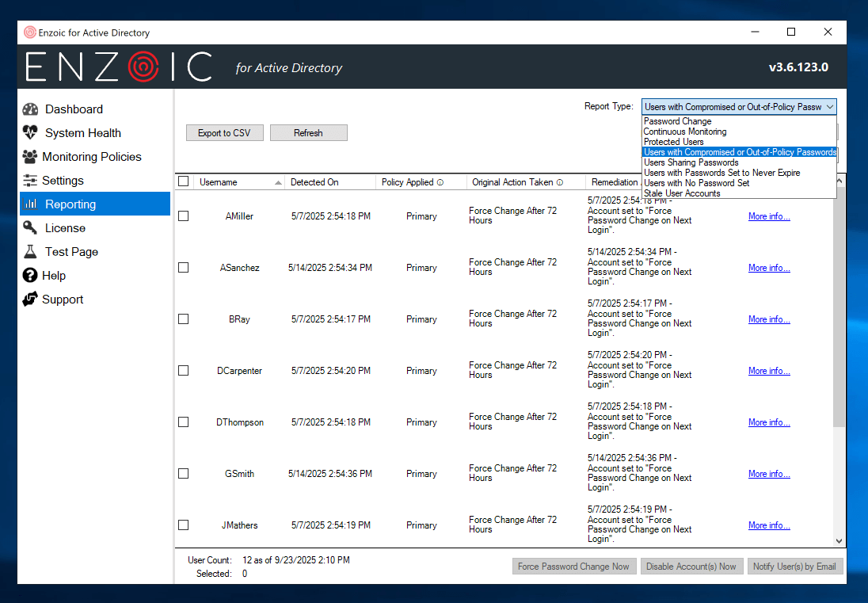Open More info link for GSmith
Screen dimensions: 868x603
(769, 474)
